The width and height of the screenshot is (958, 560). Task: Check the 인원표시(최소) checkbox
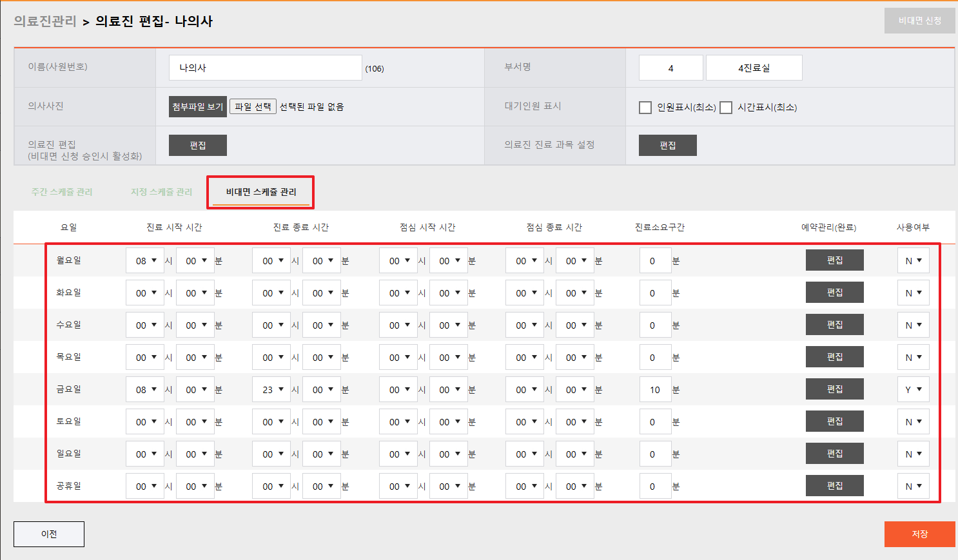tap(645, 108)
